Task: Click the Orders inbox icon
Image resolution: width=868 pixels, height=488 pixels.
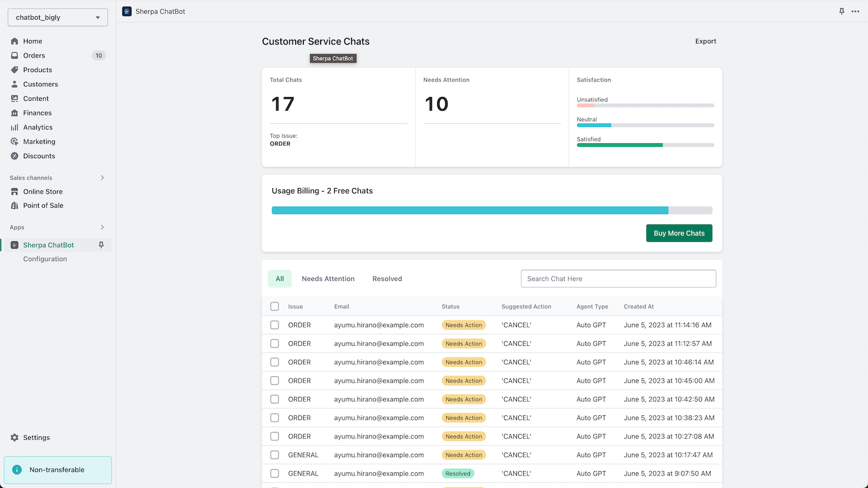Action: 15,55
